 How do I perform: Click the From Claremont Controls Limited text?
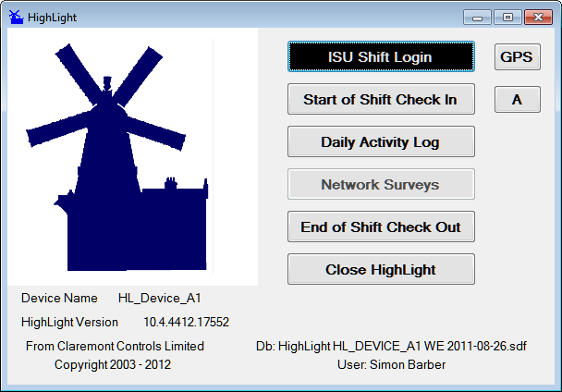click(x=115, y=347)
